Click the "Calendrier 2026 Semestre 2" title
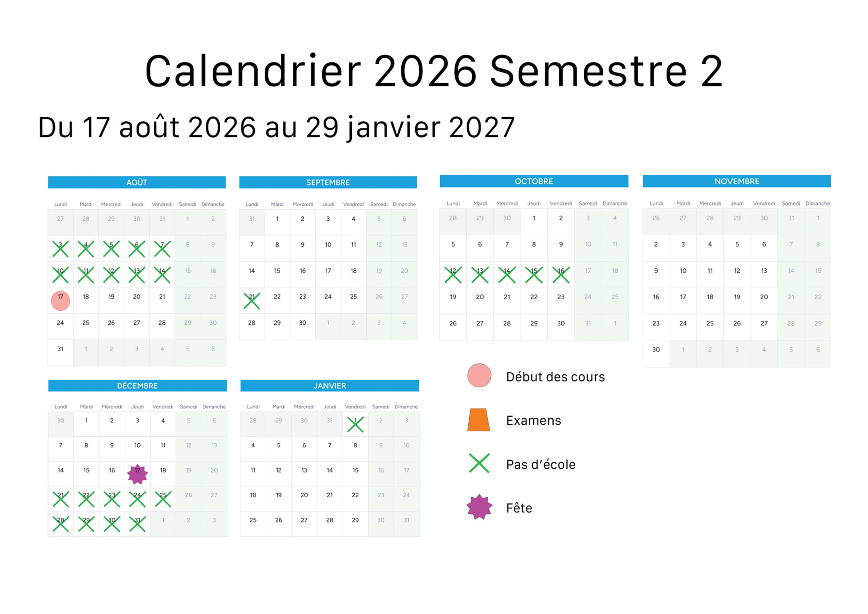This screenshot has width=868, height=614. [434, 71]
